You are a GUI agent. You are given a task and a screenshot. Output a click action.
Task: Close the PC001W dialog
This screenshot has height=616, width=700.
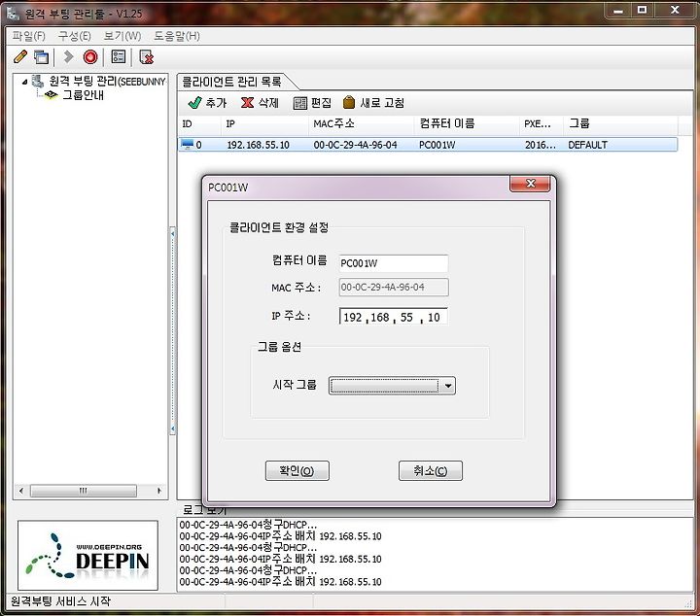(x=530, y=184)
